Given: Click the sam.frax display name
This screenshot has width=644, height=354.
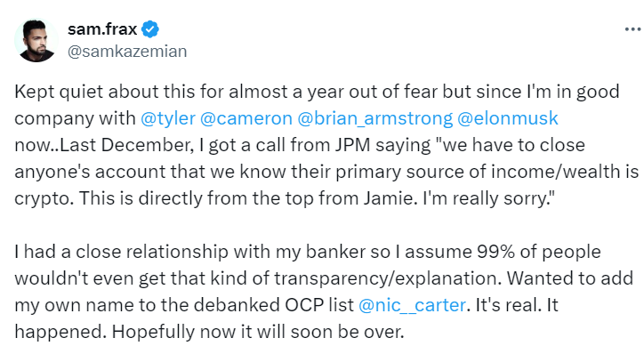Looking at the screenshot, I should (x=102, y=29).
